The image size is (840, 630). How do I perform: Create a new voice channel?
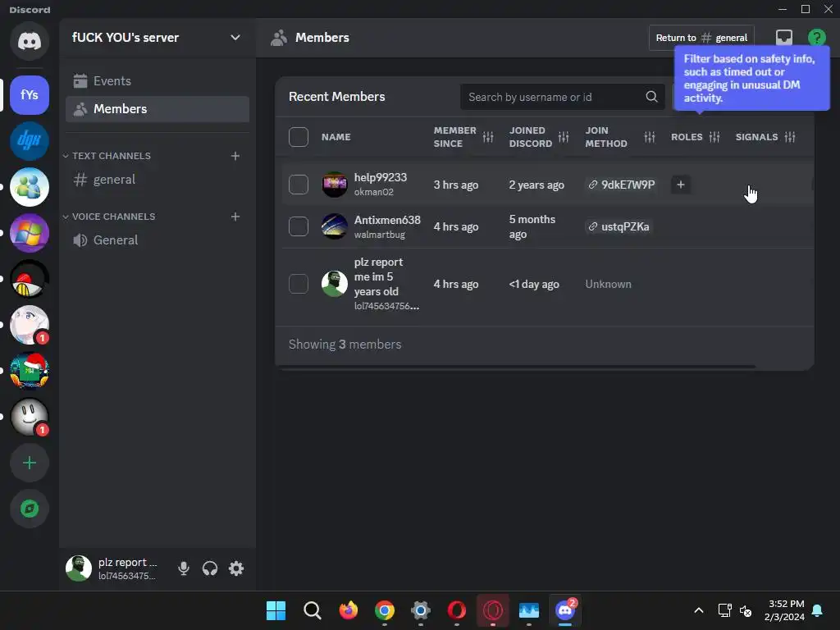(235, 217)
